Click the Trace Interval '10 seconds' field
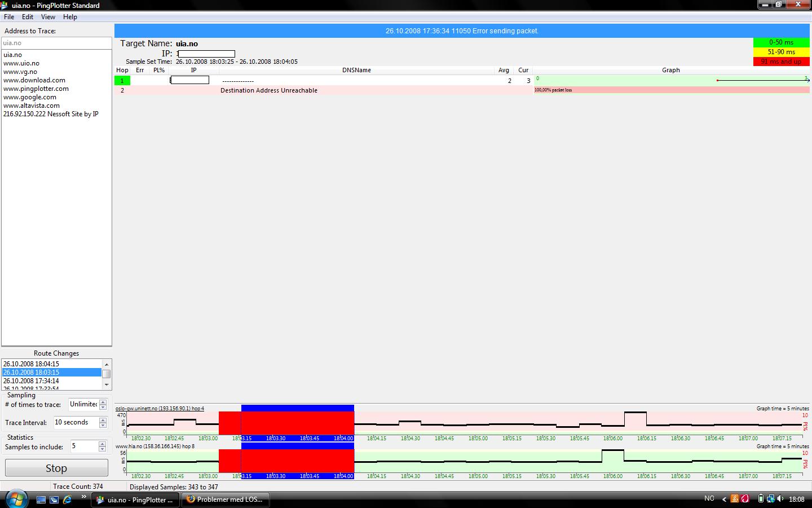This screenshot has height=508, width=812. pos(76,422)
